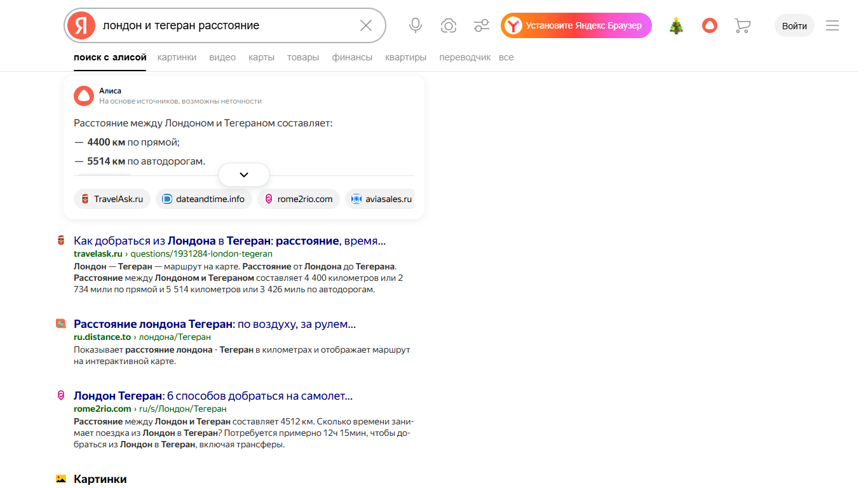
Task: Clear the search query with X icon
Action: coord(366,25)
